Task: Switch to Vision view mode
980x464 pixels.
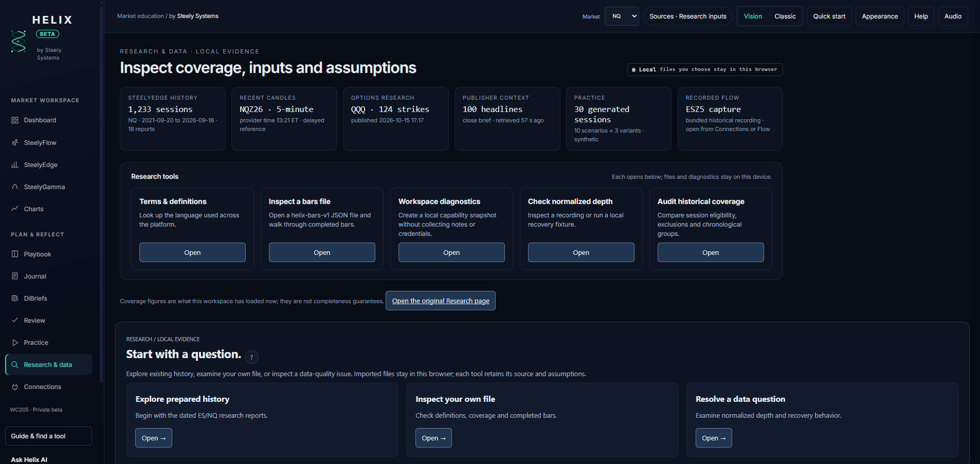Action: (753, 16)
